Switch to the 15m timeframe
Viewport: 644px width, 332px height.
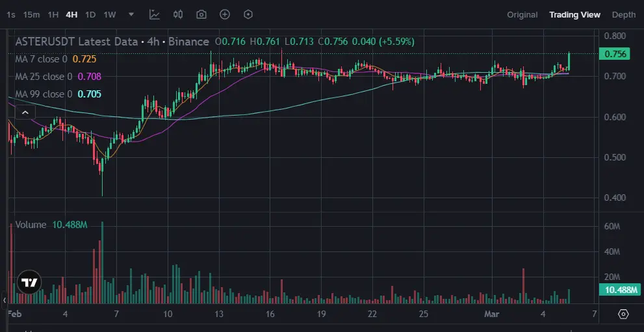[x=31, y=15]
